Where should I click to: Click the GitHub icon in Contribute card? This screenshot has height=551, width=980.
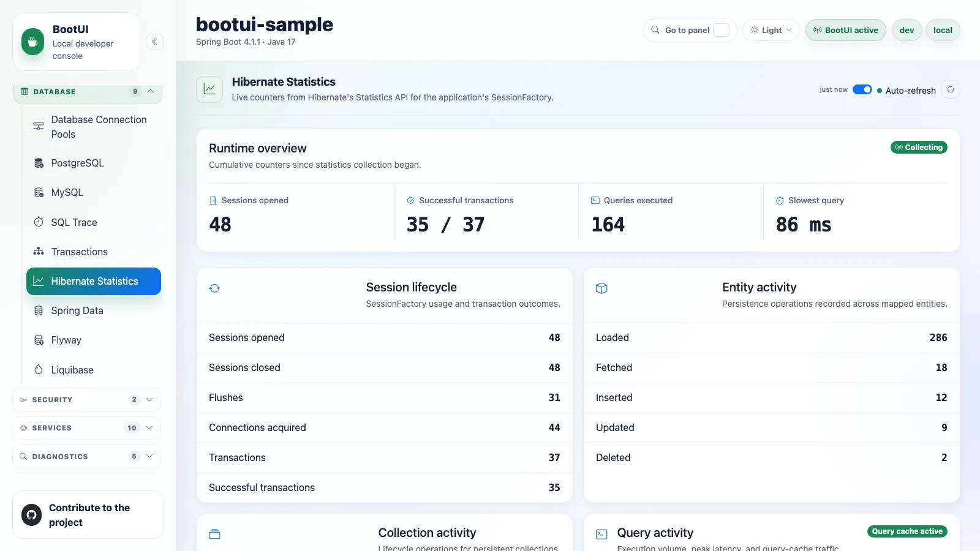tap(32, 515)
